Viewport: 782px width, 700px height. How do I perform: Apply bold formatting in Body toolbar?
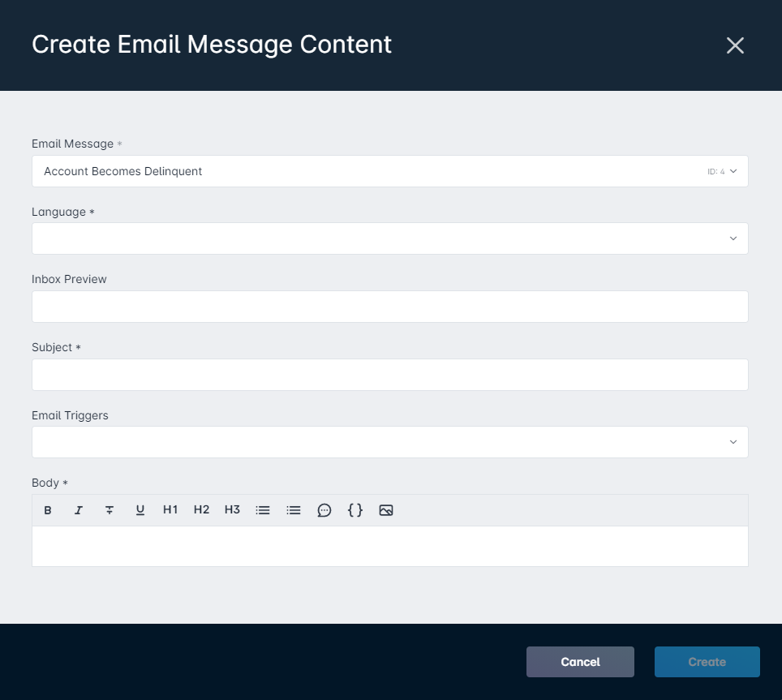point(48,510)
